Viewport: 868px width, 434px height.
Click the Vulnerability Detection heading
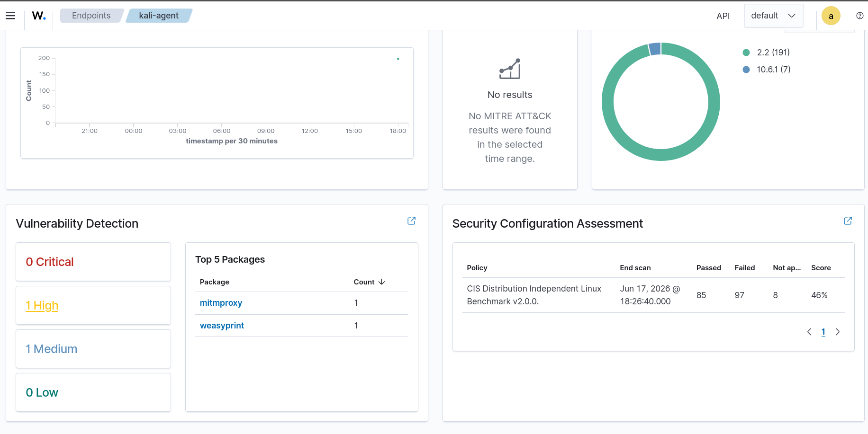pyautogui.click(x=77, y=223)
